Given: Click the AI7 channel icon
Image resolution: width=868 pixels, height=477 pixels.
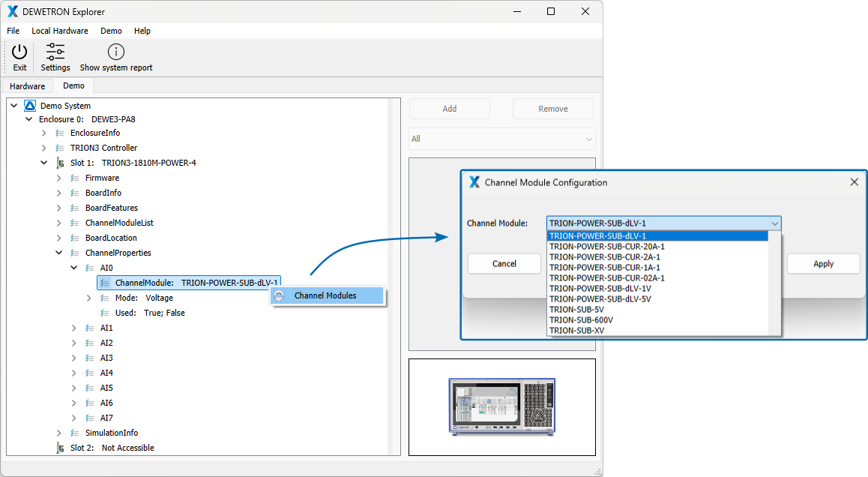Looking at the screenshot, I should pyautogui.click(x=90, y=418).
